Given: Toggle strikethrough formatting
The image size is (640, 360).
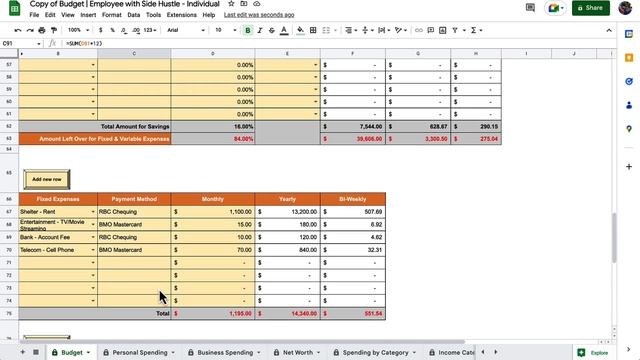Looking at the screenshot, I should pyautogui.click(x=271, y=30).
